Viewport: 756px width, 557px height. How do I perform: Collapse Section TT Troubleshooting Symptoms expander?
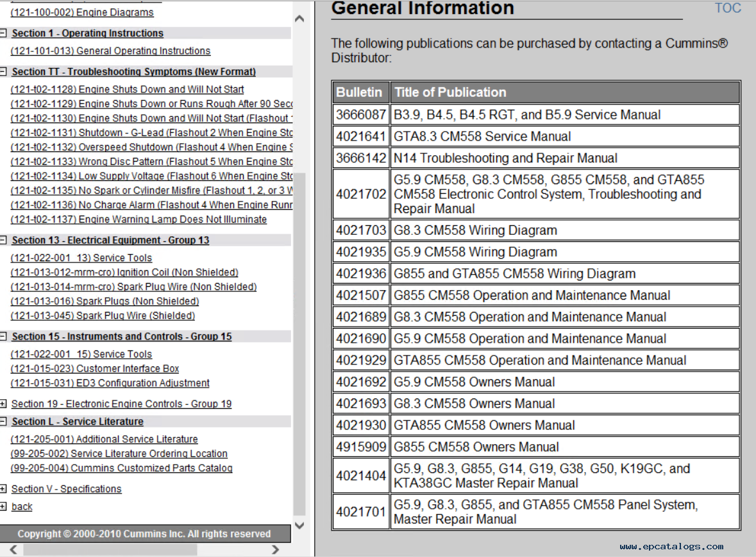pyautogui.click(x=3, y=72)
